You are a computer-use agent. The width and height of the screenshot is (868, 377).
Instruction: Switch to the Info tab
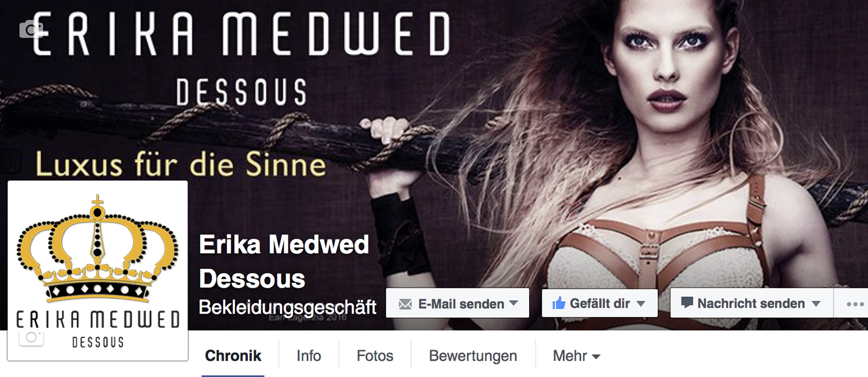(309, 356)
